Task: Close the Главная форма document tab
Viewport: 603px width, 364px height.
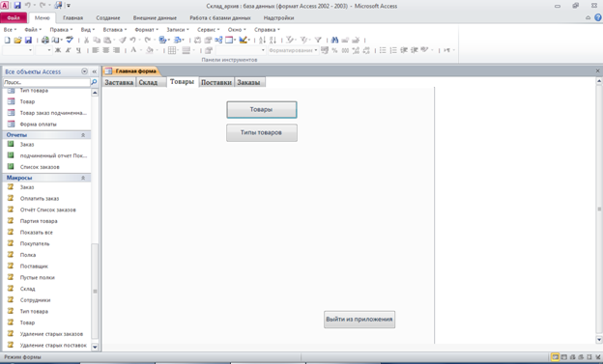Action: (x=597, y=70)
